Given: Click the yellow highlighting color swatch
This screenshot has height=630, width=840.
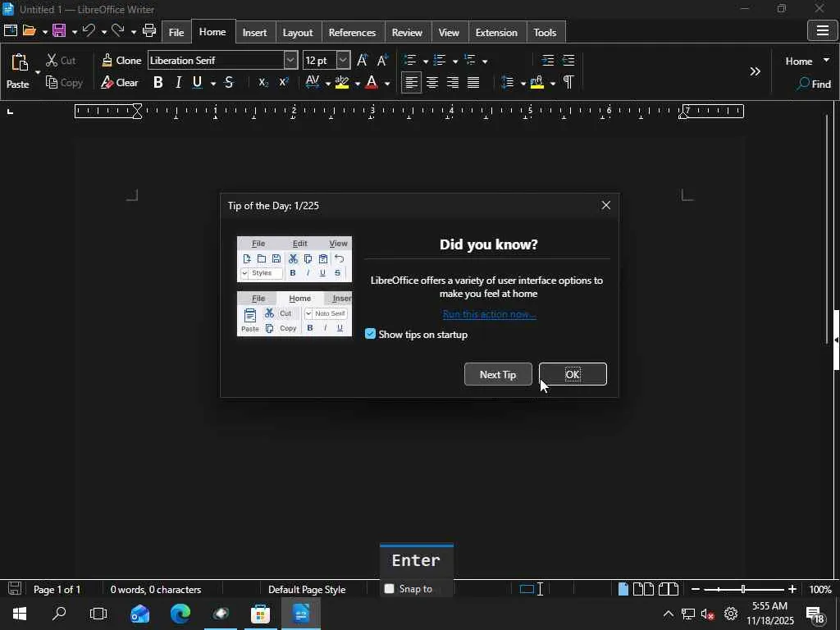Looking at the screenshot, I should [342, 83].
